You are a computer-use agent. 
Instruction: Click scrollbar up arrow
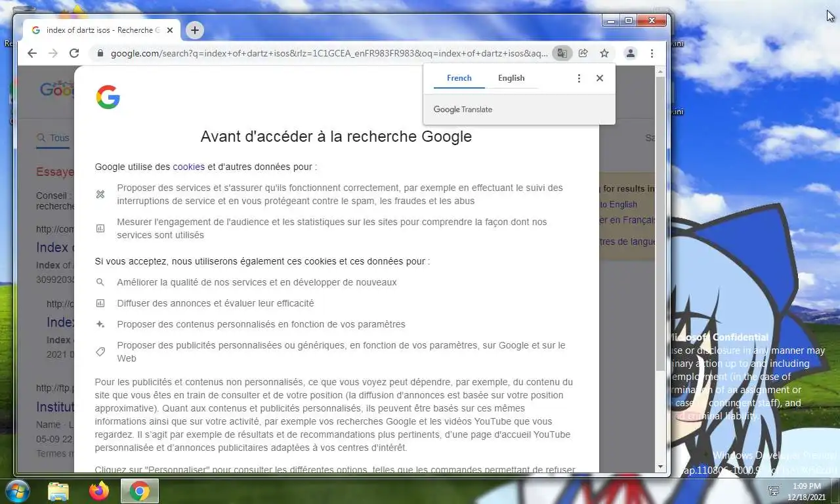click(661, 71)
